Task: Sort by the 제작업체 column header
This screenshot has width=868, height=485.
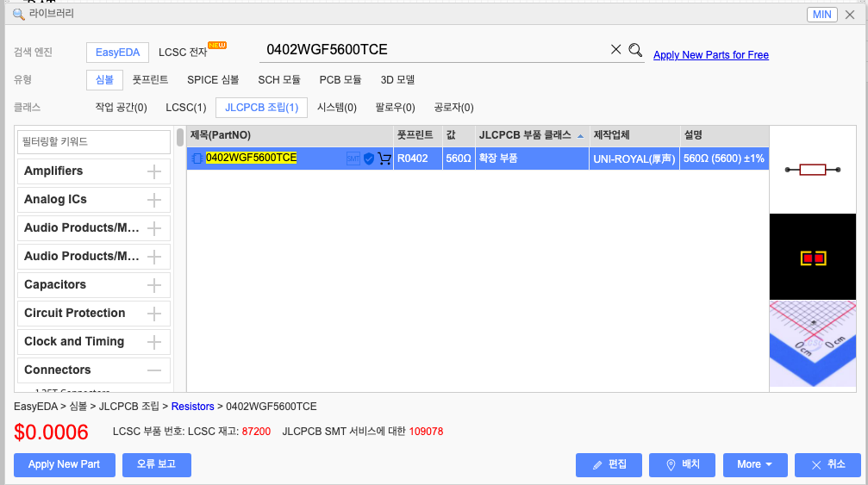Action: click(x=634, y=135)
